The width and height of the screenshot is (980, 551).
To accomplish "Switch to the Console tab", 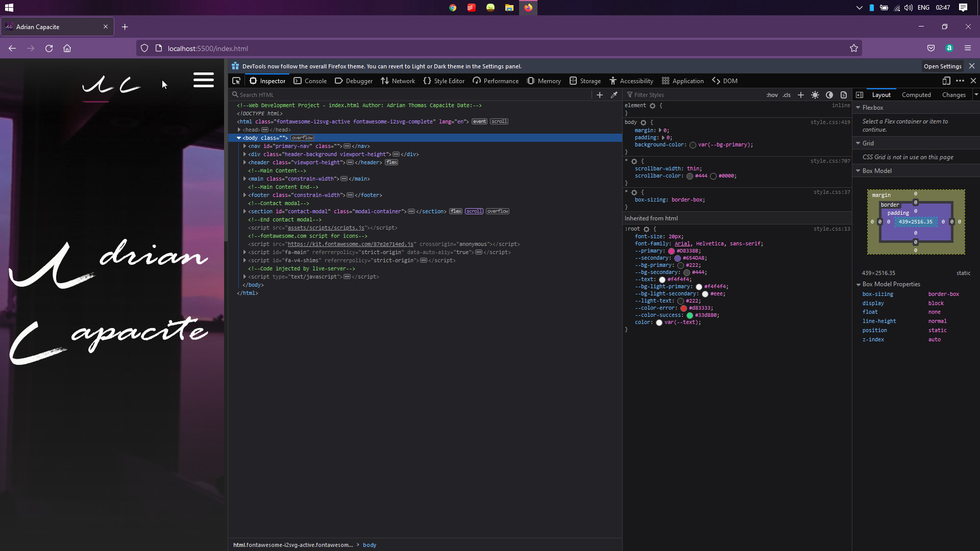I will click(310, 81).
